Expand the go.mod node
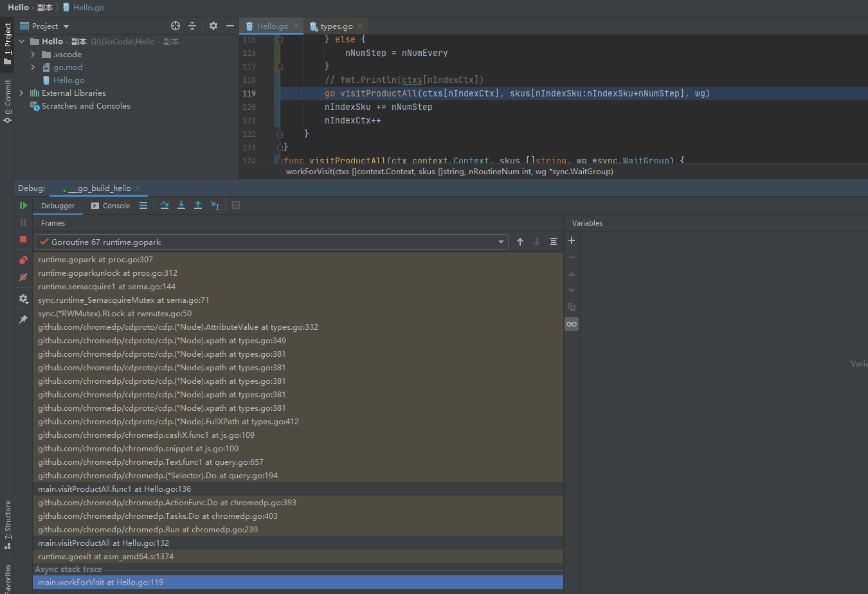868x594 pixels. (33, 67)
